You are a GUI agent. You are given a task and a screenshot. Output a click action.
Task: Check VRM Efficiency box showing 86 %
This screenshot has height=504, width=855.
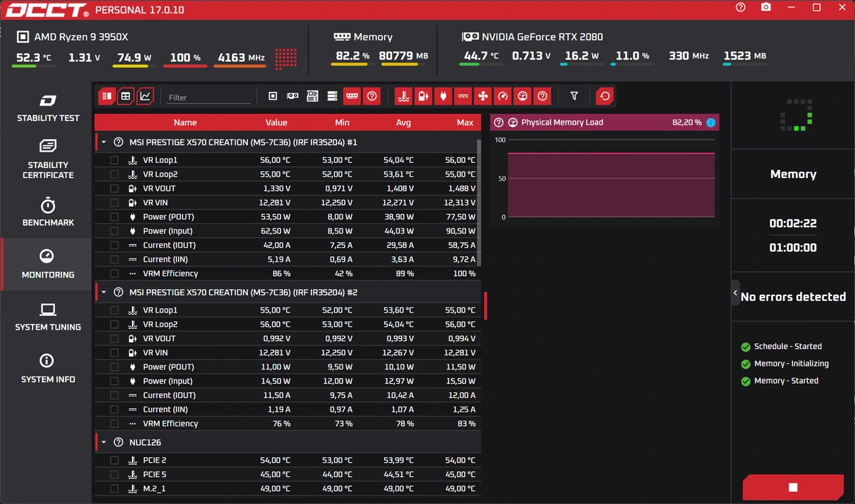pyautogui.click(x=115, y=274)
